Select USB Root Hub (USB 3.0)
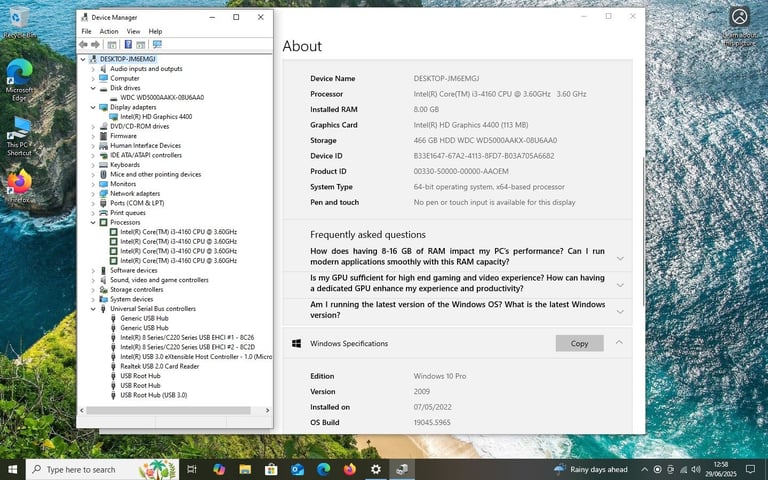The image size is (768, 480). coord(154,395)
